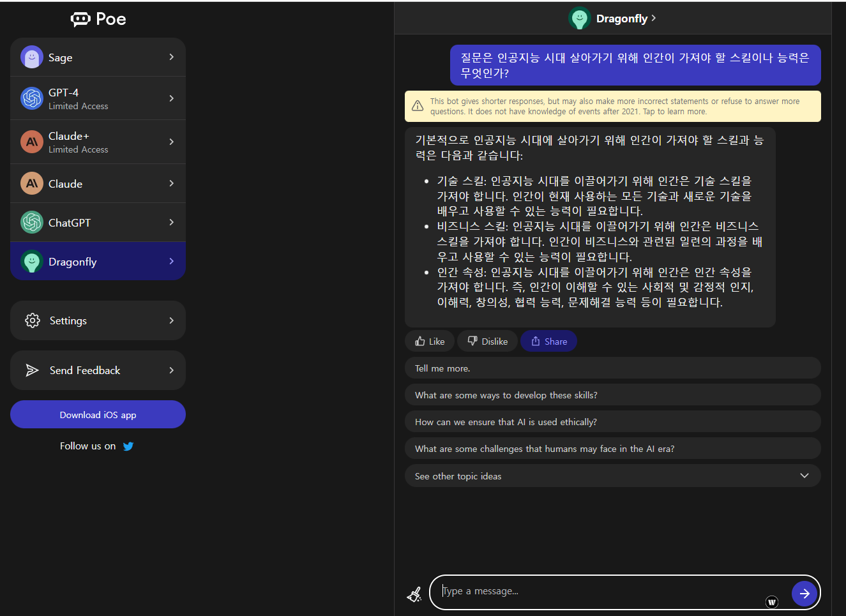Expand the Claude row chevron
This screenshot has height=616, width=846.
click(171, 183)
